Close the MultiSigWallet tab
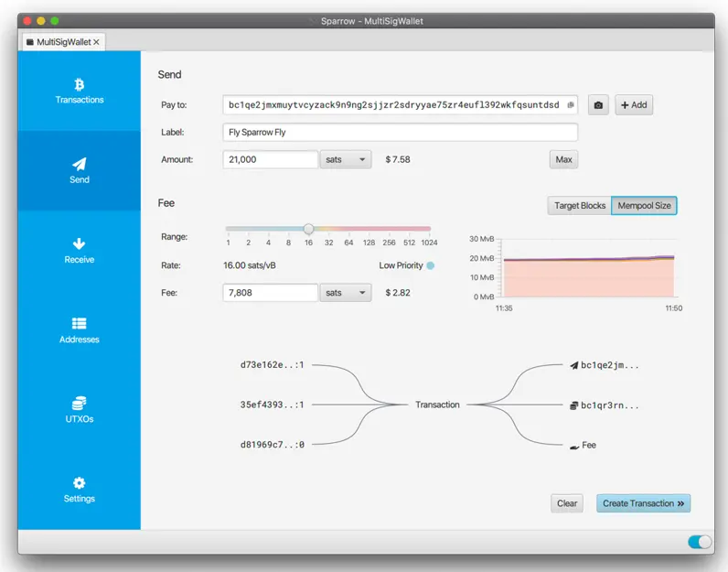Viewport: 728px width, 572px height. [96, 42]
